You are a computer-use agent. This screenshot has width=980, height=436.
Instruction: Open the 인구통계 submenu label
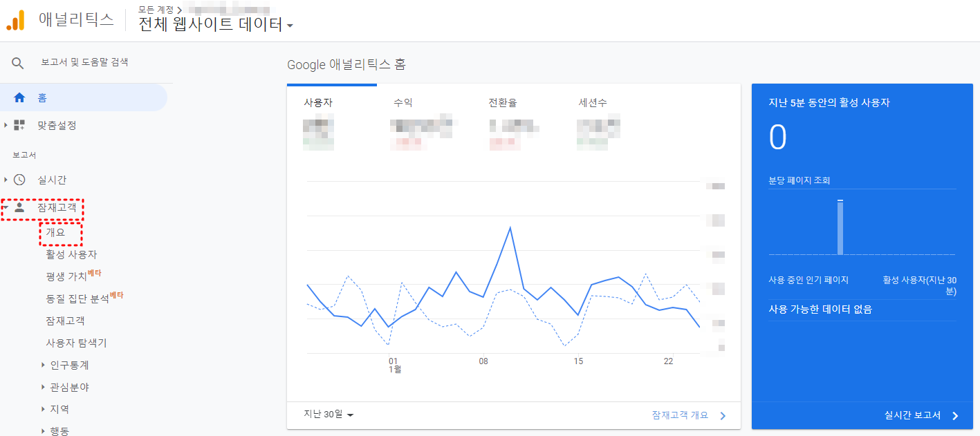click(x=69, y=365)
